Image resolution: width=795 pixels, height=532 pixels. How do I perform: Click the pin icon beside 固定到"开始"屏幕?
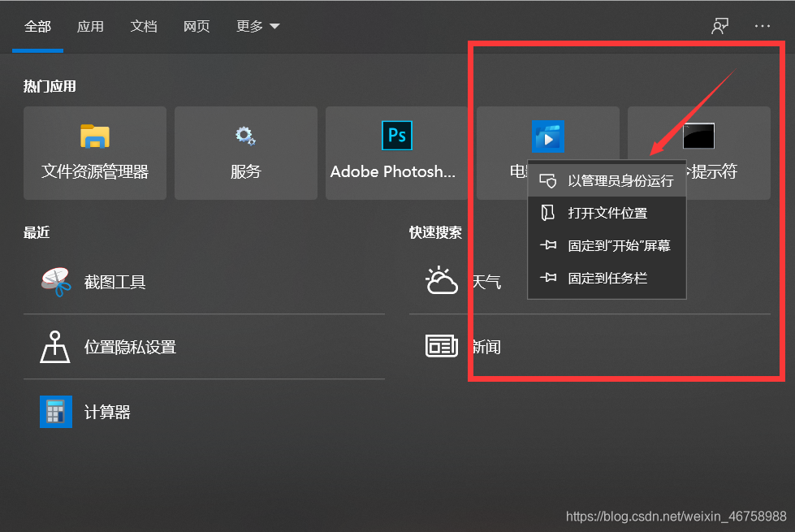548,245
